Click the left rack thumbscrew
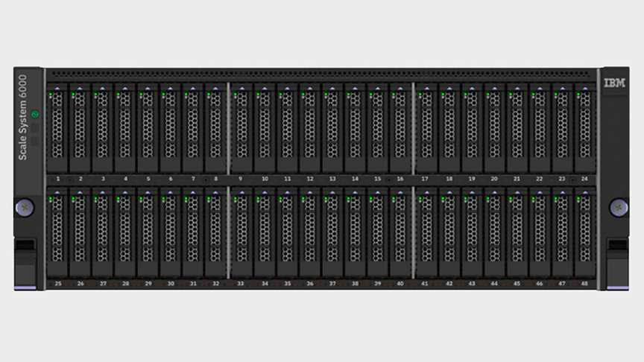Viewport: 644px width, 362px height. pos(25,208)
